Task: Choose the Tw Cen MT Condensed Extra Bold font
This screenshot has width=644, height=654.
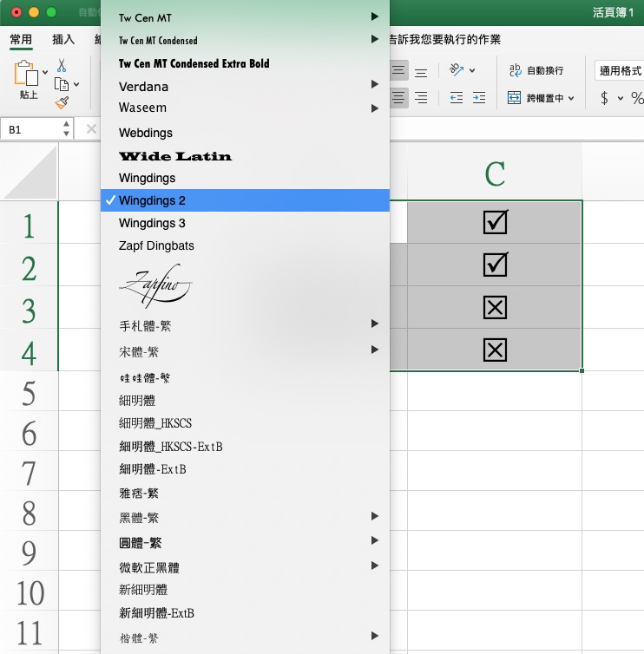Action: tap(245, 63)
